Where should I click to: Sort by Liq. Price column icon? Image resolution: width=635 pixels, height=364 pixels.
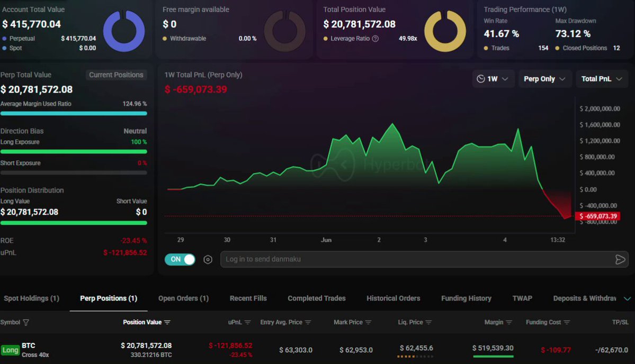[429, 322]
